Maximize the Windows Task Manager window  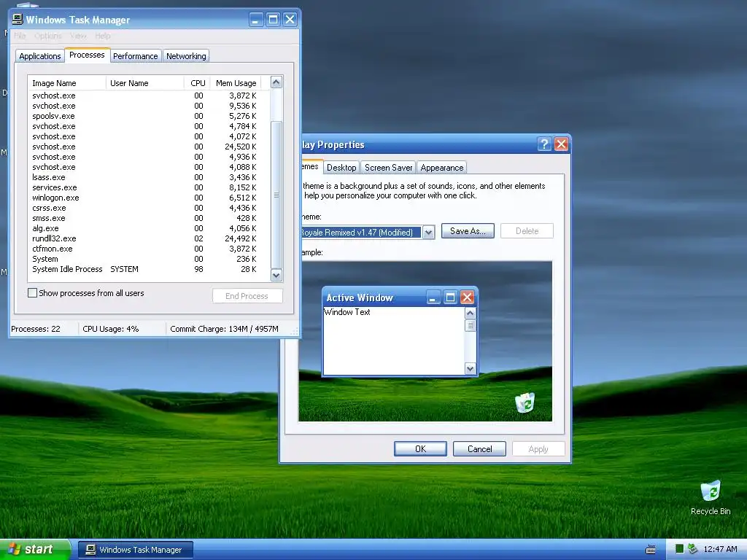tap(273, 20)
